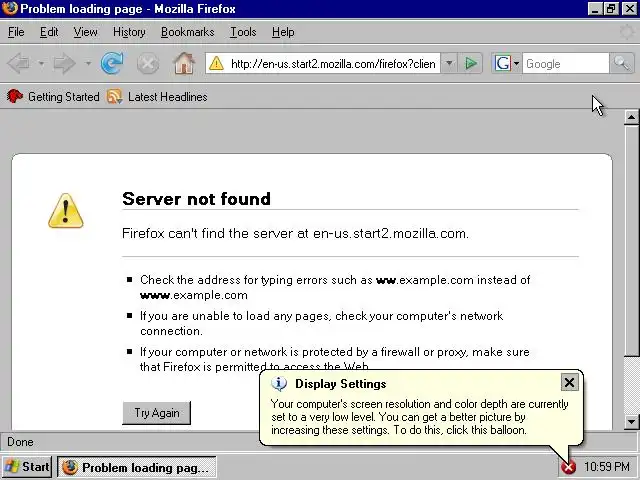The image size is (640, 480).
Task: Click the URL address field
Action: [333, 64]
